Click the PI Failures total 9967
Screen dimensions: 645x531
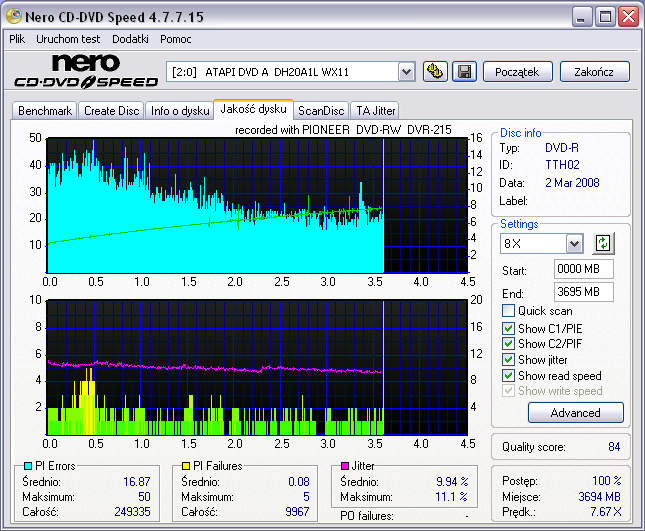click(x=297, y=512)
